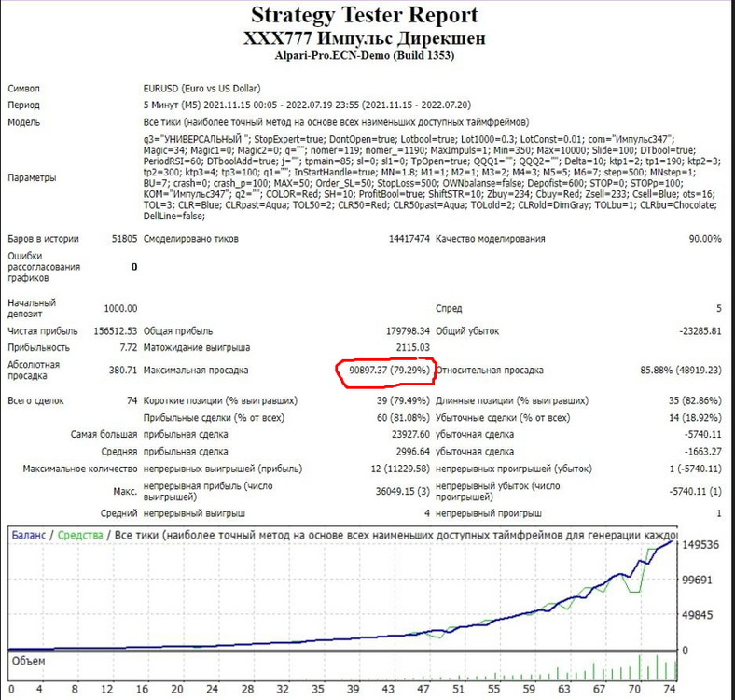Click chart axis value 49845
This screenshot has width=735, height=700.
[697, 615]
